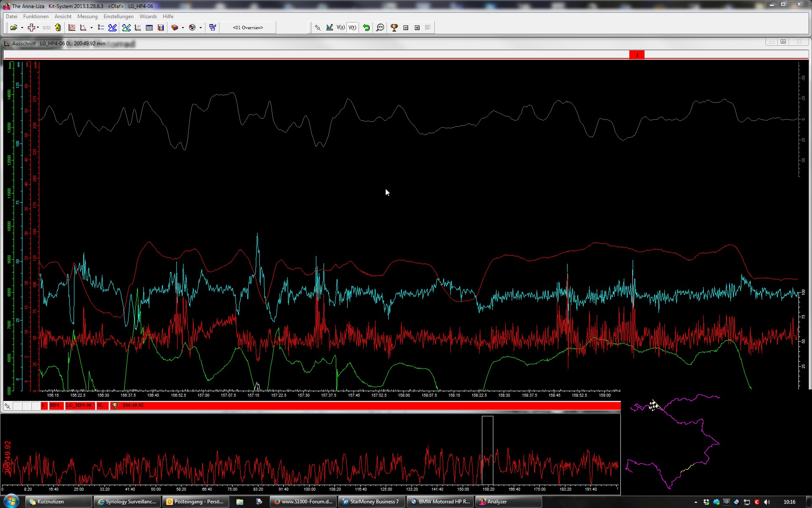
Task: Toggle the V(s) distance mode button
Action: pos(340,28)
